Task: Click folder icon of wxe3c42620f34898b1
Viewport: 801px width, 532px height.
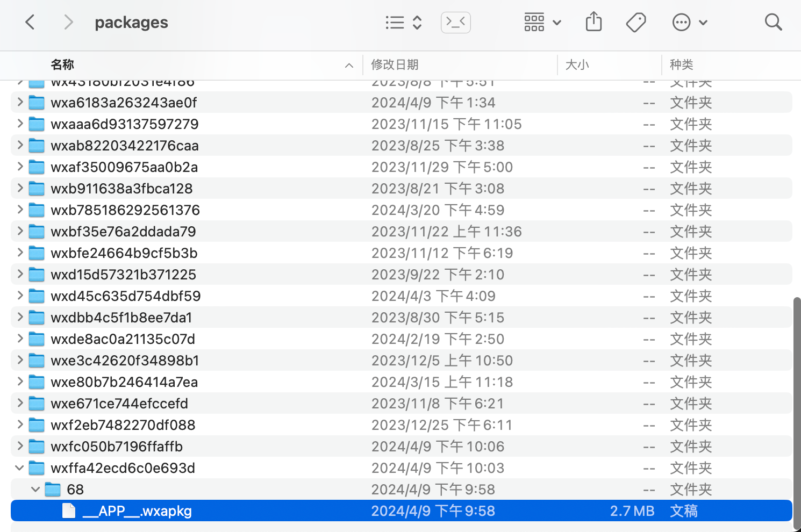Action: pyautogui.click(x=37, y=361)
